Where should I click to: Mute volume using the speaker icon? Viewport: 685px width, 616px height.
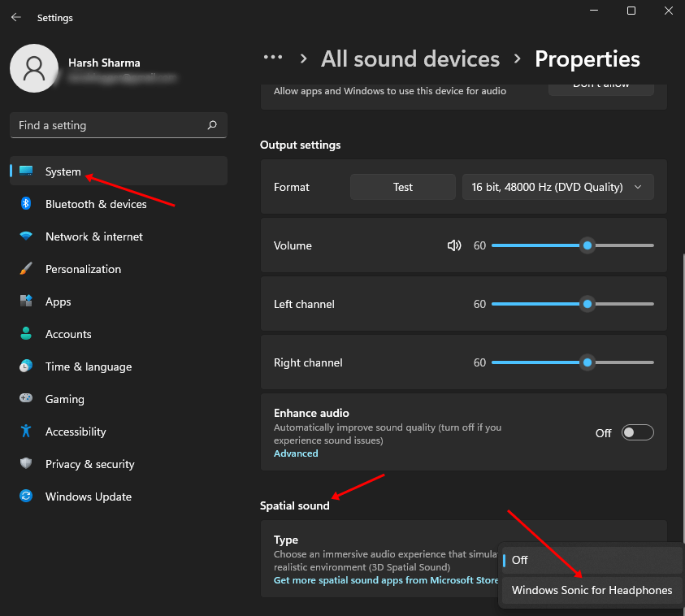tap(454, 245)
